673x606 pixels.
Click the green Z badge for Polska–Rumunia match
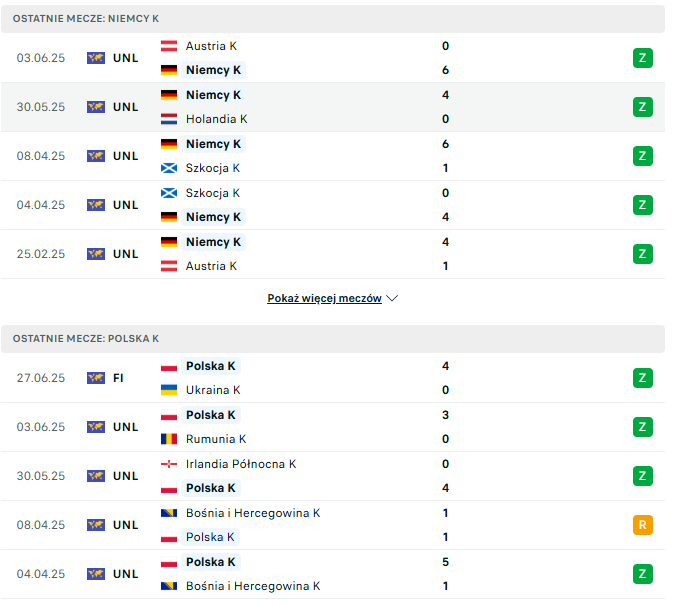point(643,427)
